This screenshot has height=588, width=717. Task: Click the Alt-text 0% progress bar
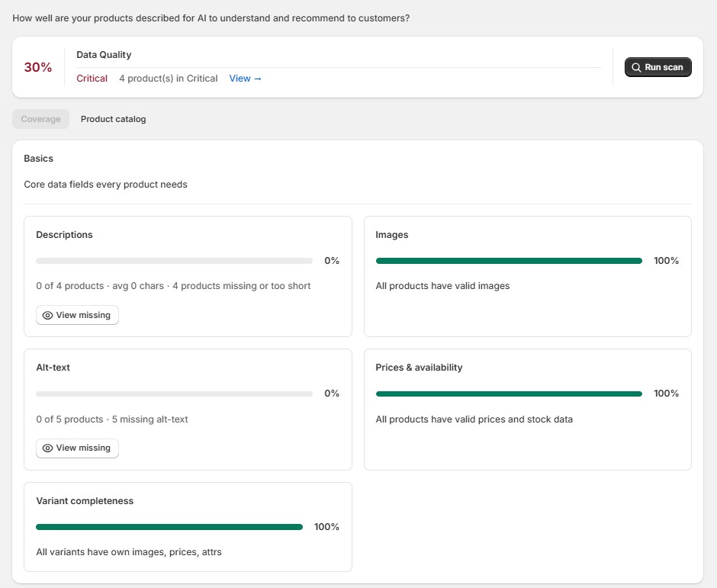pyautogui.click(x=174, y=394)
